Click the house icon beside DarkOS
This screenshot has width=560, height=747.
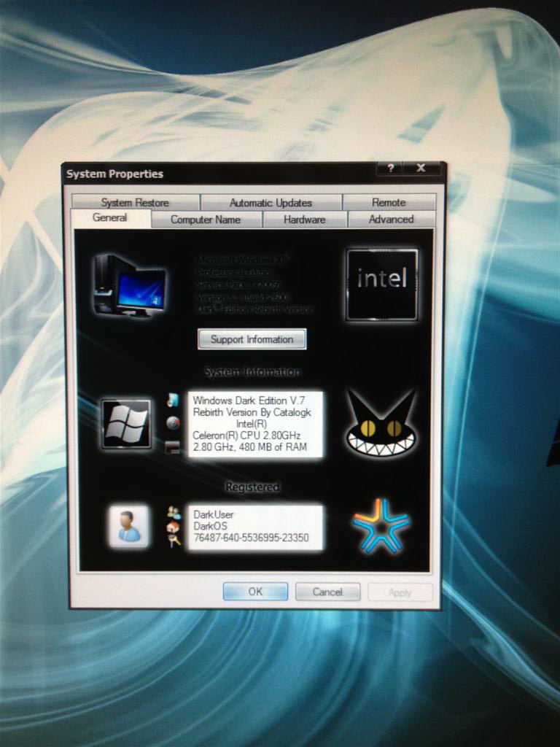173,527
